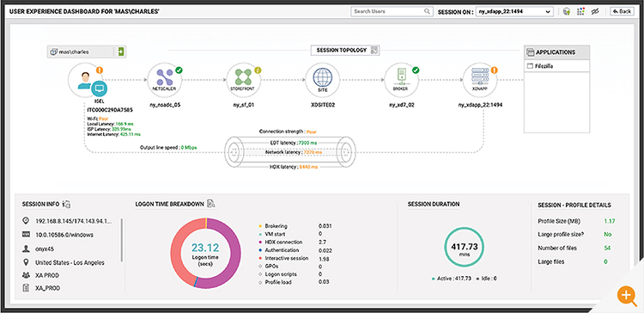Click the user icon beside onyx45
The height and width of the screenshot is (313, 644).
27,249
